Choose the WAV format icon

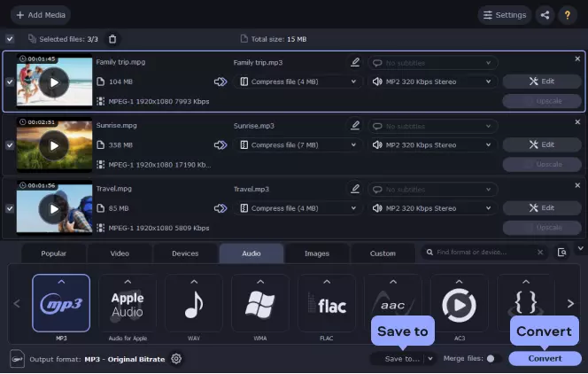pyautogui.click(x=194, y=303)
